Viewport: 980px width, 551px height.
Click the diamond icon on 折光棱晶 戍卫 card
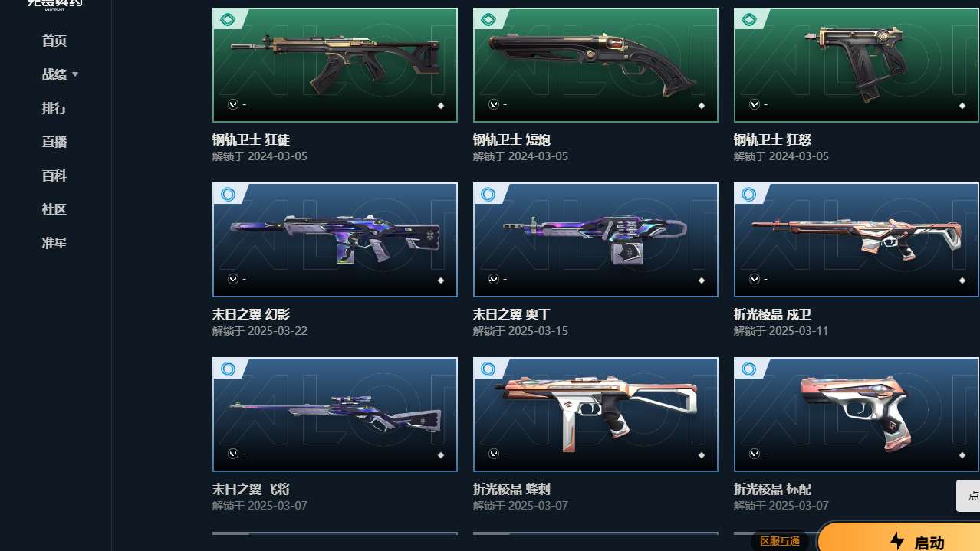pos(962,280)
